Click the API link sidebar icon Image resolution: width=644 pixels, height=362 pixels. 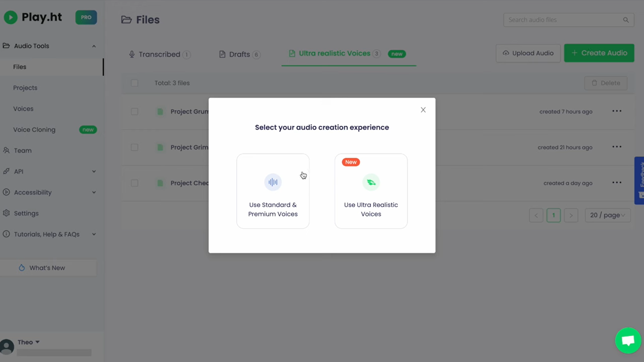pos(6,171)
